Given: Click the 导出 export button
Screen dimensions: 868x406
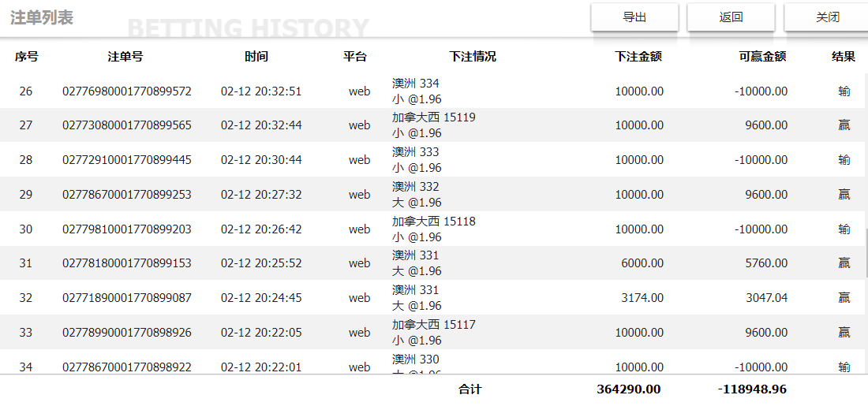Looking at the screenshot, I should [634, 17].
